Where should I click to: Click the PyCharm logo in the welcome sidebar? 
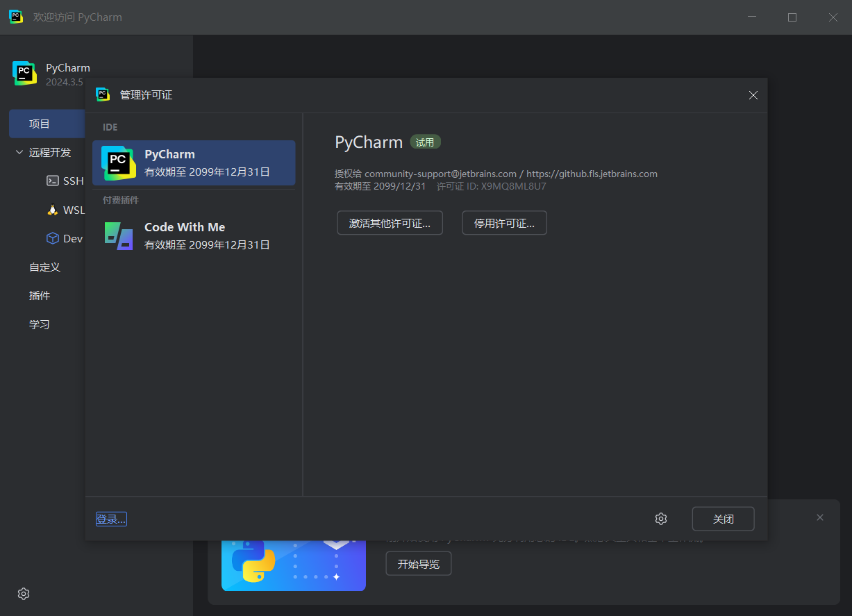point(24,73)
